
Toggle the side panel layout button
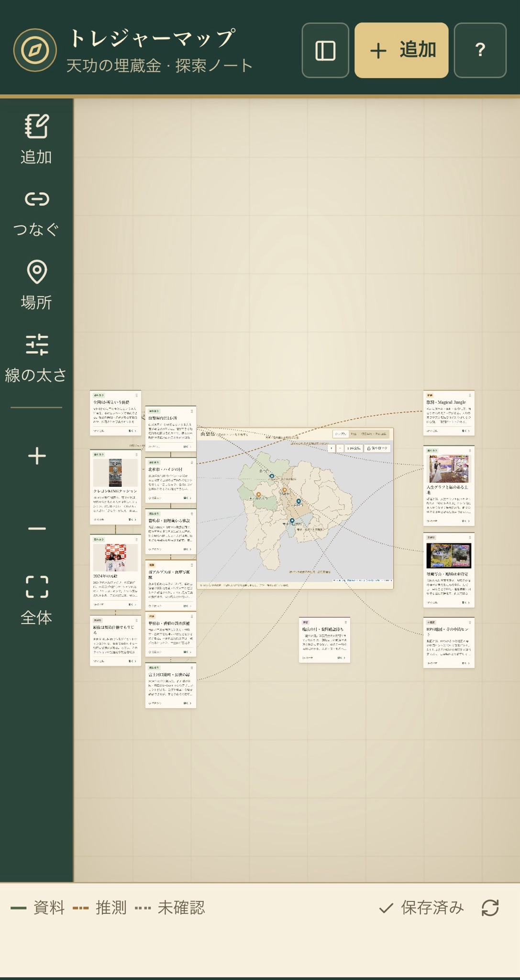[325, 50]
